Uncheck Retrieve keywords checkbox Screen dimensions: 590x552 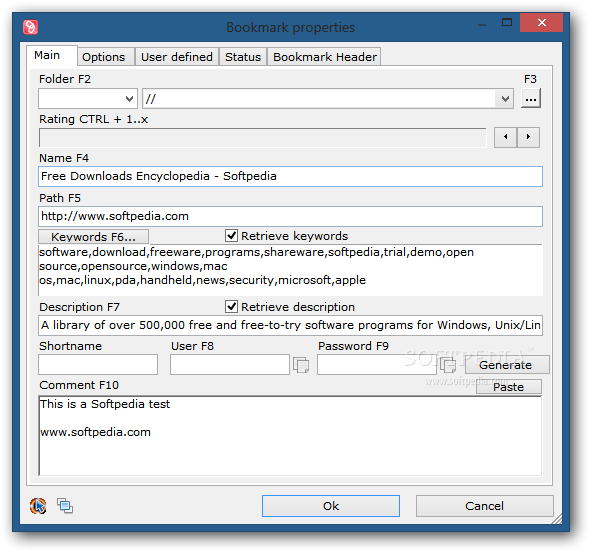(x=231, y=236)
